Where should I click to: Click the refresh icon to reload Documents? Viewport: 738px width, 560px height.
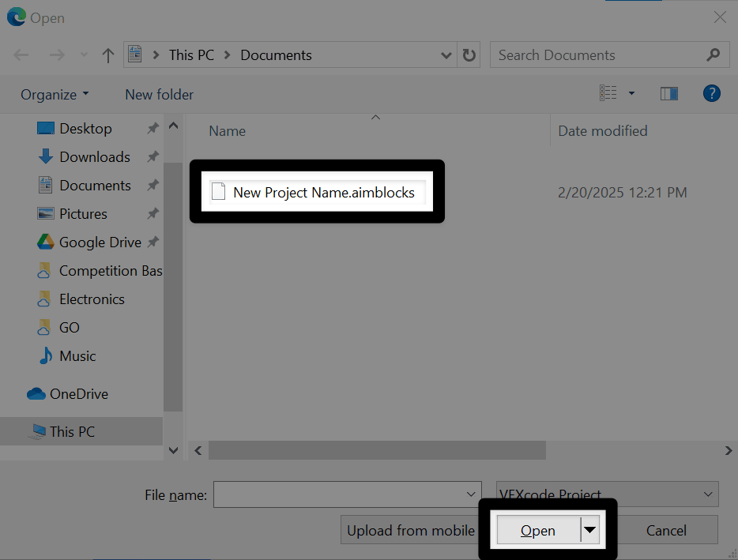[469, 54]
